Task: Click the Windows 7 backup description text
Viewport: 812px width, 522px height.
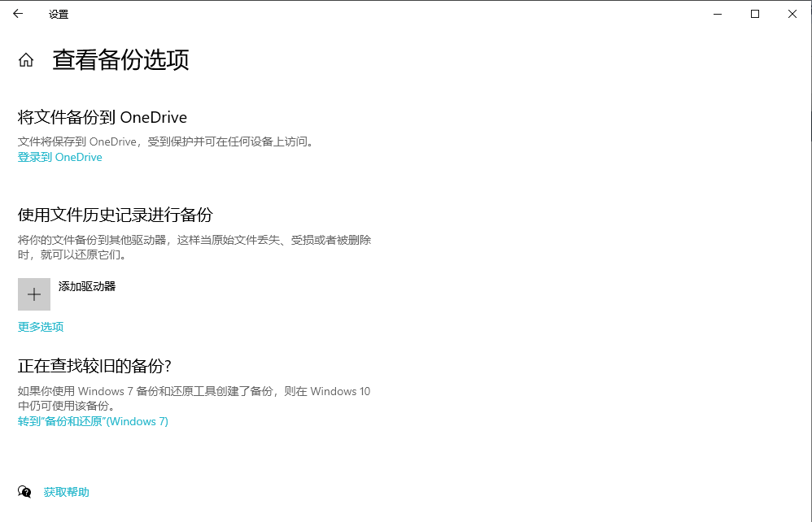Action: (x=195, y=391)
